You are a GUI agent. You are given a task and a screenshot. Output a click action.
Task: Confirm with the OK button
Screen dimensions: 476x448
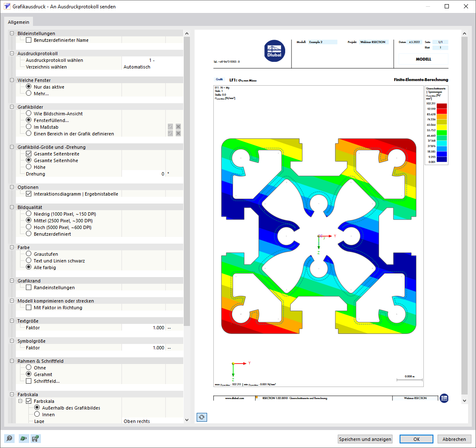click(x=416, y=439)
